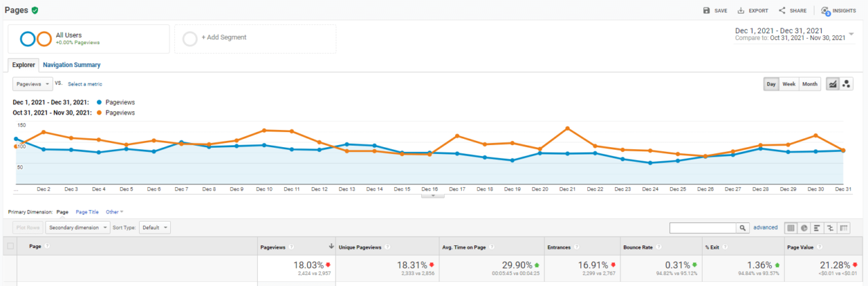Toggle the graph to Week granularity
This screenshot has height=286, width=868.
click(x=789, y=84)
